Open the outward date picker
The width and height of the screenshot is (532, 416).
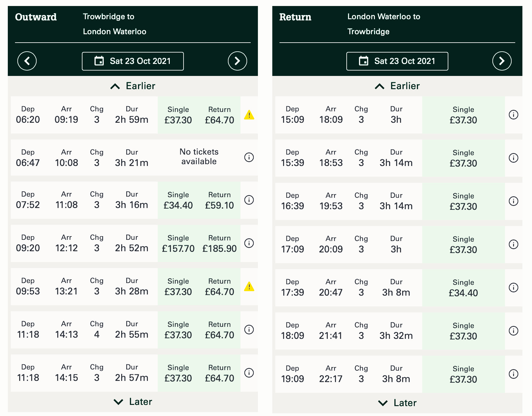pos(133,61)
